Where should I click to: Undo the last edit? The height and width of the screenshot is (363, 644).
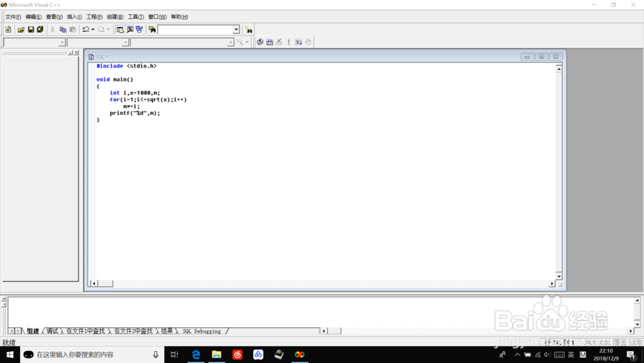86,30
